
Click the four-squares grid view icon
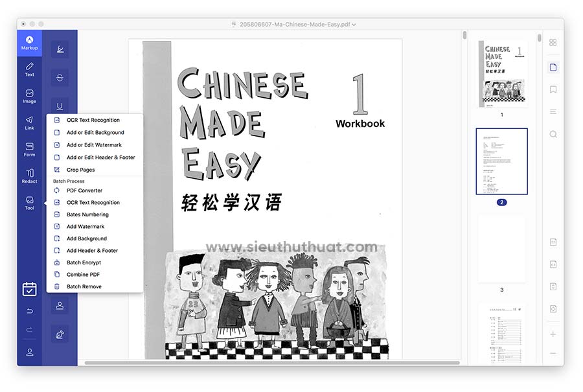(553, 42)
